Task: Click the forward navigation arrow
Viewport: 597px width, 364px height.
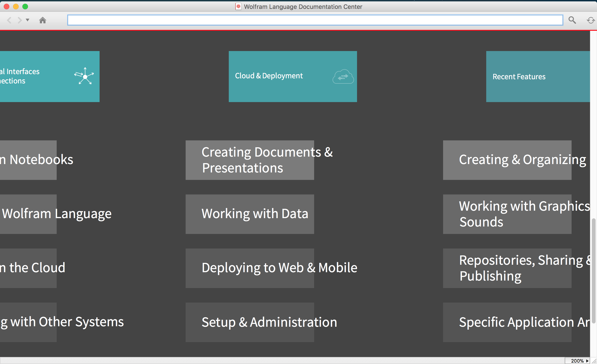Action: tap(20, 20)
